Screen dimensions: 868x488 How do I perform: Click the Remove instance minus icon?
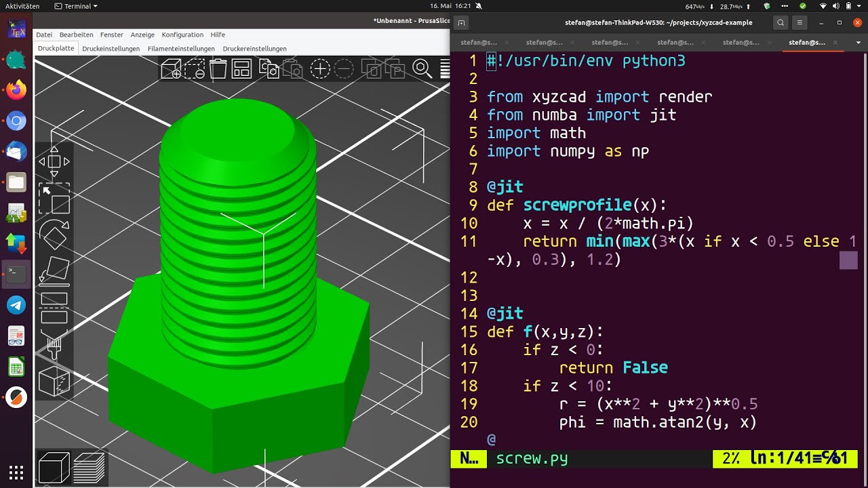(x=344, y=68)
